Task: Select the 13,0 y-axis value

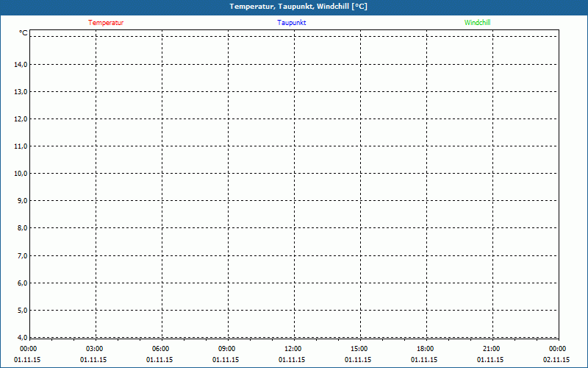Action: pos(21,91)
